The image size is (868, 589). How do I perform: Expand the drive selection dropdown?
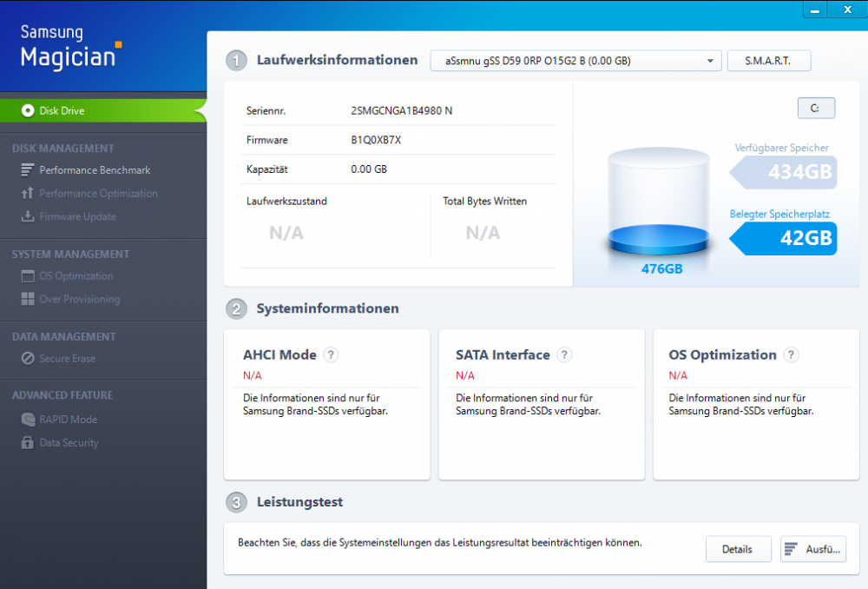tap(710, 61)
